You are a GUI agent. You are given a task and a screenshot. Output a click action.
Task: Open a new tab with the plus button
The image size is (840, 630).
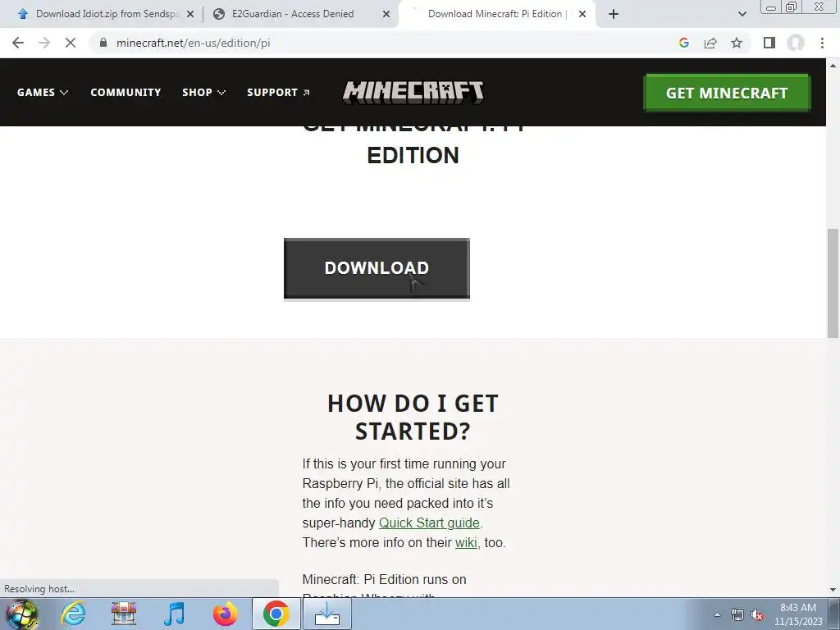click(x=614, y=14)
